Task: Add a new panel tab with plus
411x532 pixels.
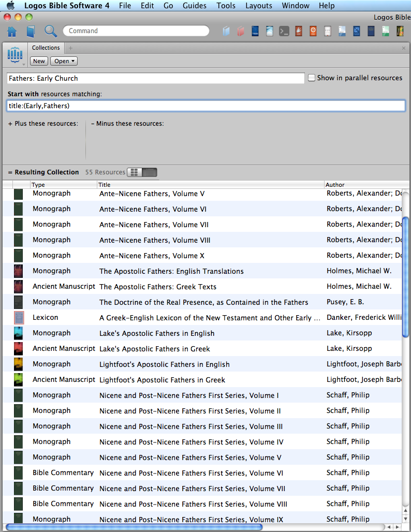Action: (70, 48)
